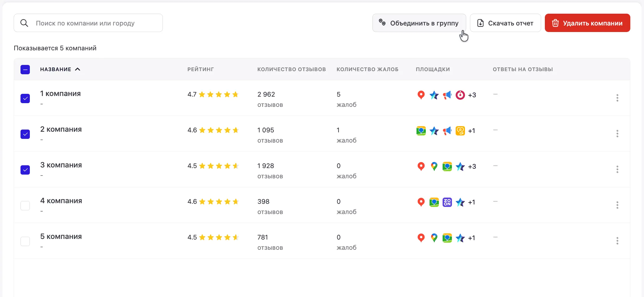Open the 1 компания name
The height and width of the screenshot is (297, 644).
point(60,94)
